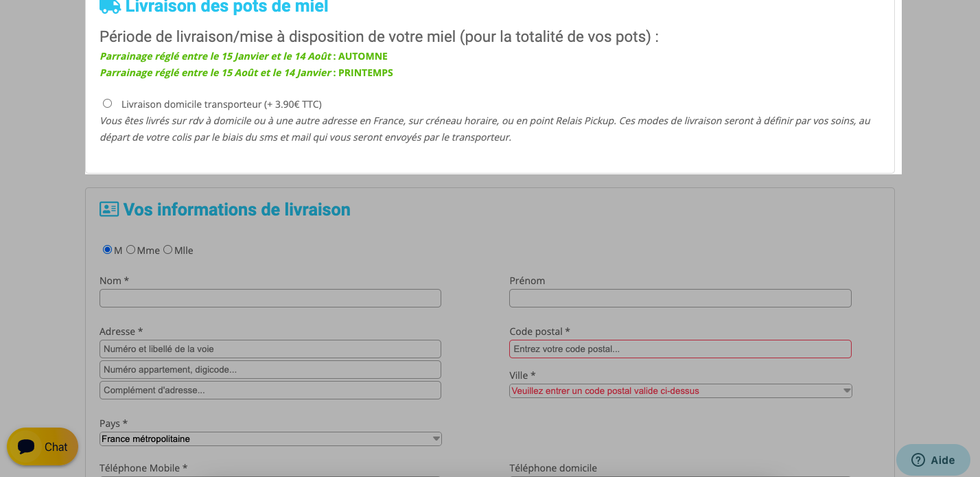
Task: Click the Complément d'adresse field
Action: [x=270, y=390]
